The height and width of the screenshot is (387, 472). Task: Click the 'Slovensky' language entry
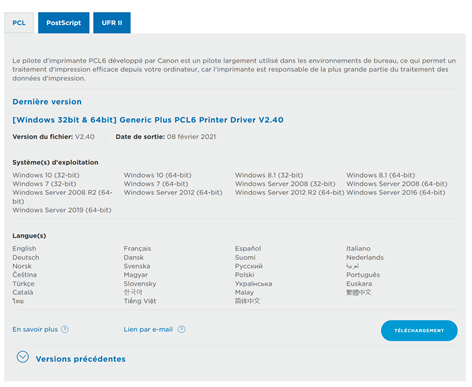(140, 284)
